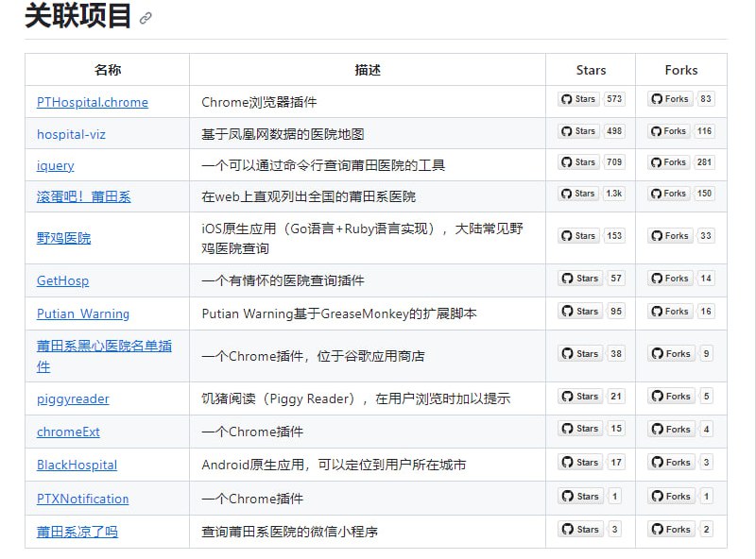The width and height of the screenshot is (756, 559).
Task: Open the iquery project link
Action: [54, 165]
